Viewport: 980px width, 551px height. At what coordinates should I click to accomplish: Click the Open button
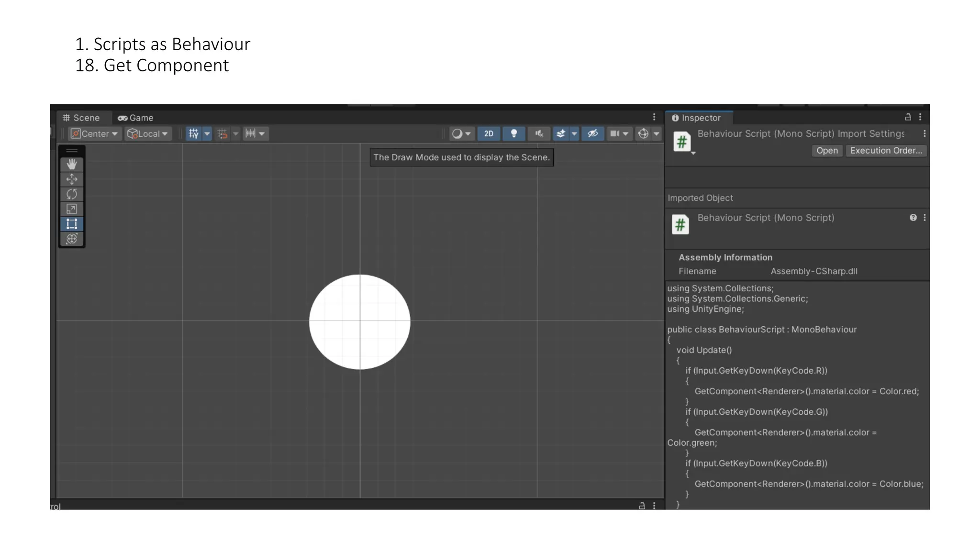pos(827,151)
